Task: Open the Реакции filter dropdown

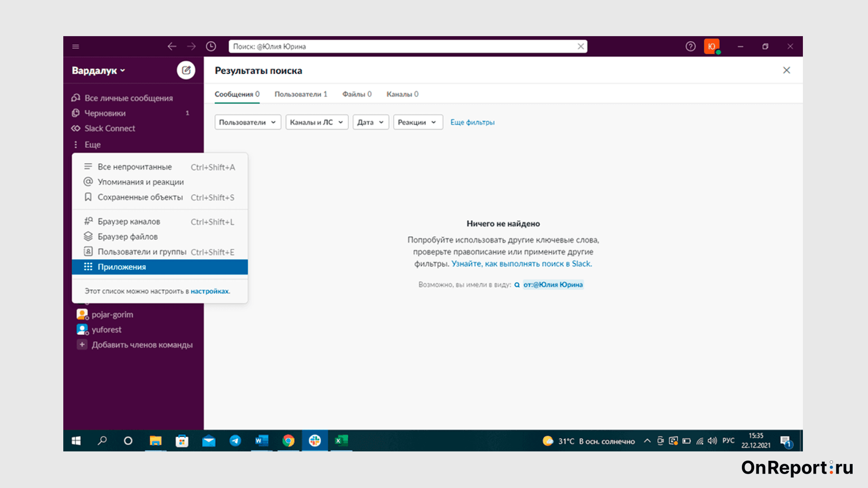Action: pos(418,122)
